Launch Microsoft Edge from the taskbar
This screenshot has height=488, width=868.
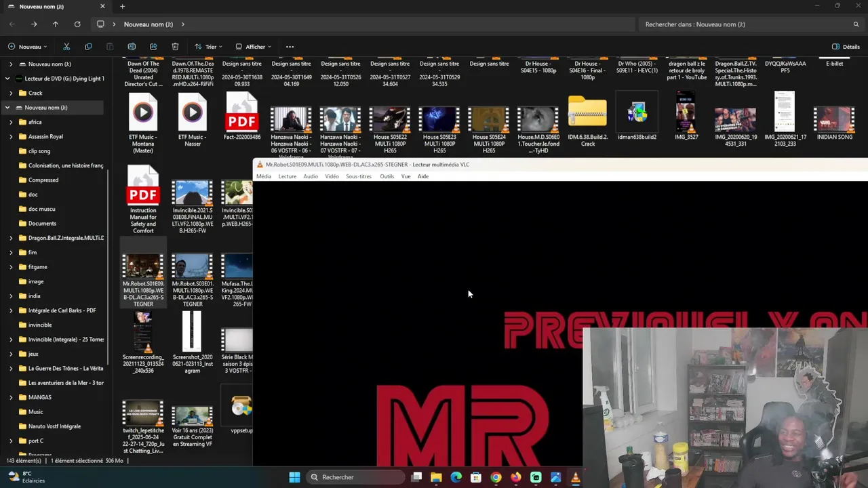(456, 477)
